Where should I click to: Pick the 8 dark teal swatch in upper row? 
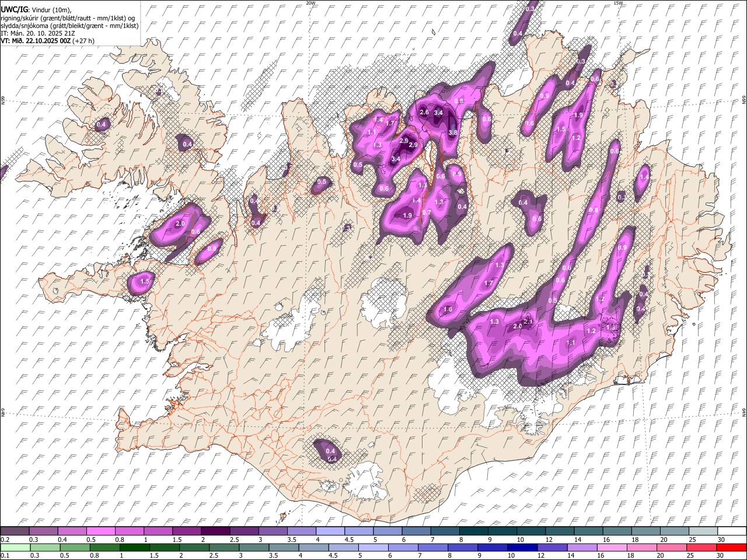473,531
